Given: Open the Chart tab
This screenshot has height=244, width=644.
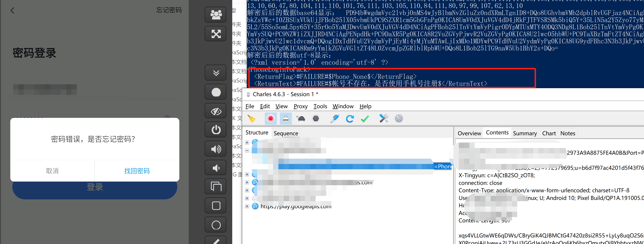Looking at the screenshot, I should coord(549,133).
